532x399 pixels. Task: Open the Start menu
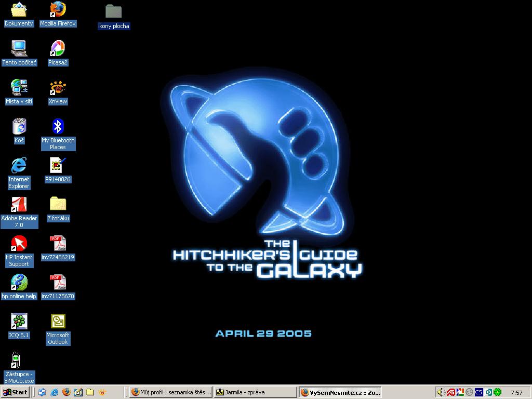click(x=15, y=392)
